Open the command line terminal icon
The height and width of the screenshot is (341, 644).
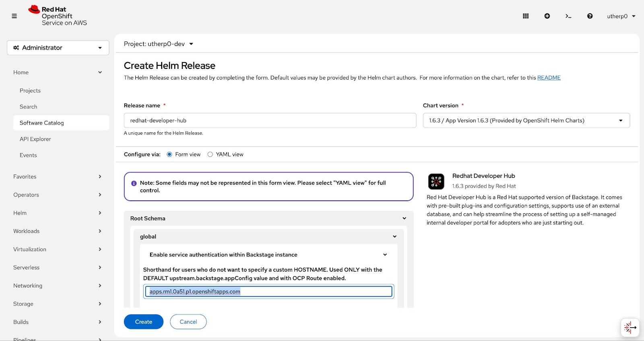[568, 16]
